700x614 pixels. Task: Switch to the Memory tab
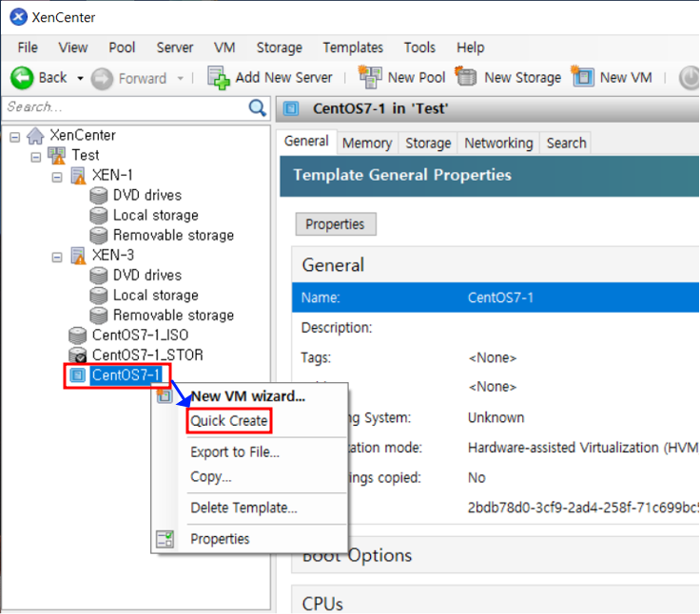[367, 144]
